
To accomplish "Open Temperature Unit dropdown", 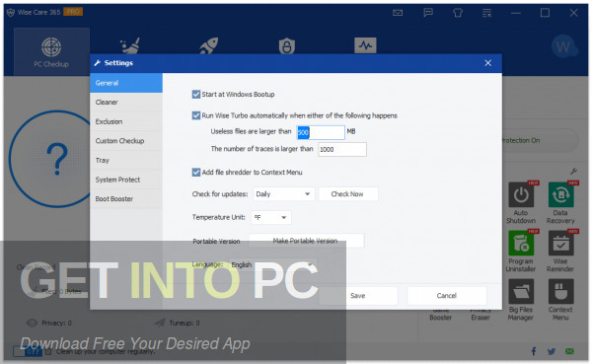I will 271,217.
